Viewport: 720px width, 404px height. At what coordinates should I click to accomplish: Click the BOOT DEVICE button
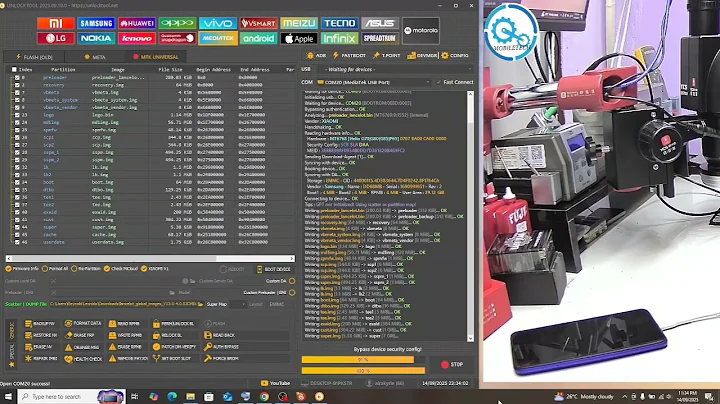(274, 269)
